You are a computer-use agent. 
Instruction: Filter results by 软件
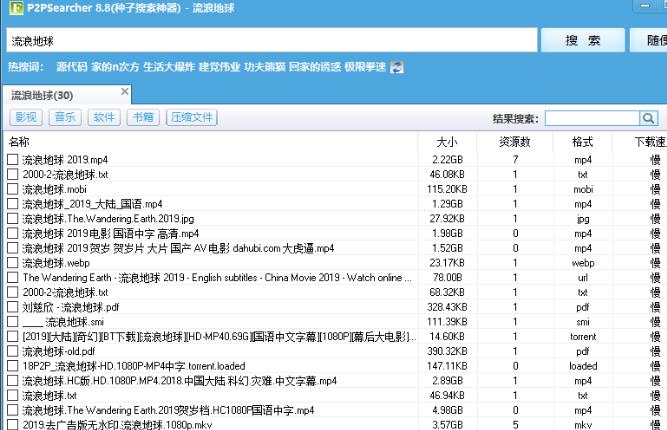click(104, 117)
